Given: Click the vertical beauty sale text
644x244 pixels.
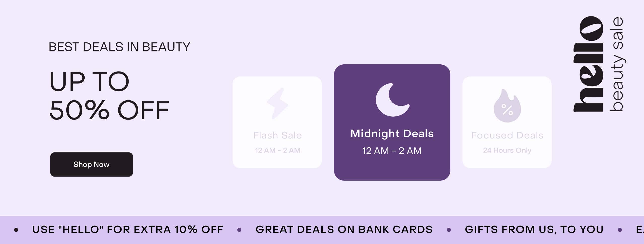Looking at the screenshot, I should pyautogui.click(x=617, y=64).
